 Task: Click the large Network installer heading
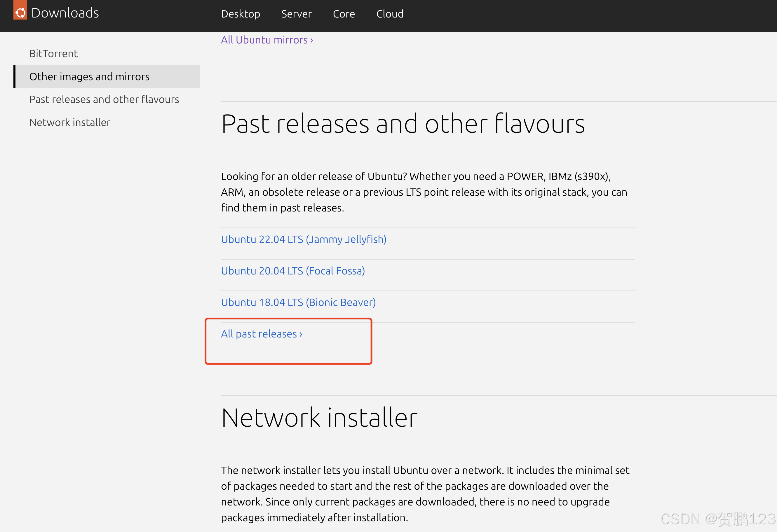pos(319,418)
